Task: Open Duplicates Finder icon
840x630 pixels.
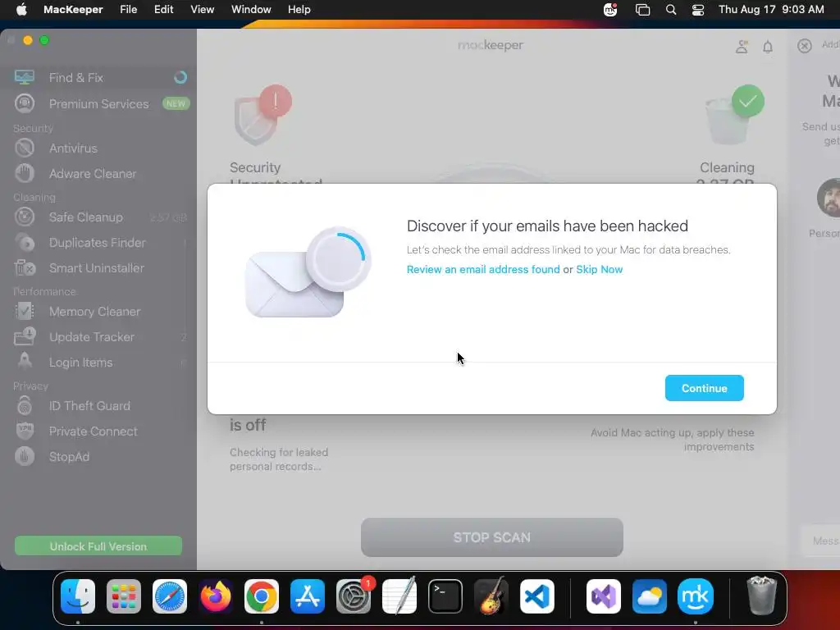Action: [x=24, y=242]
